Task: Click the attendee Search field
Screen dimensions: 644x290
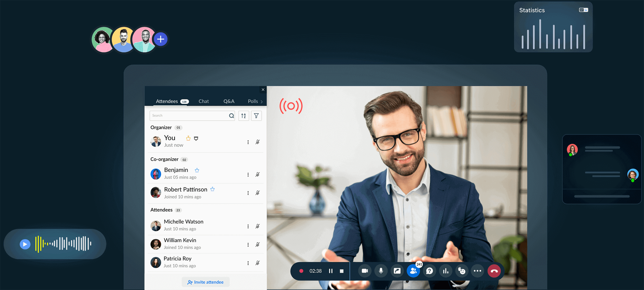Action: [192, 116]
